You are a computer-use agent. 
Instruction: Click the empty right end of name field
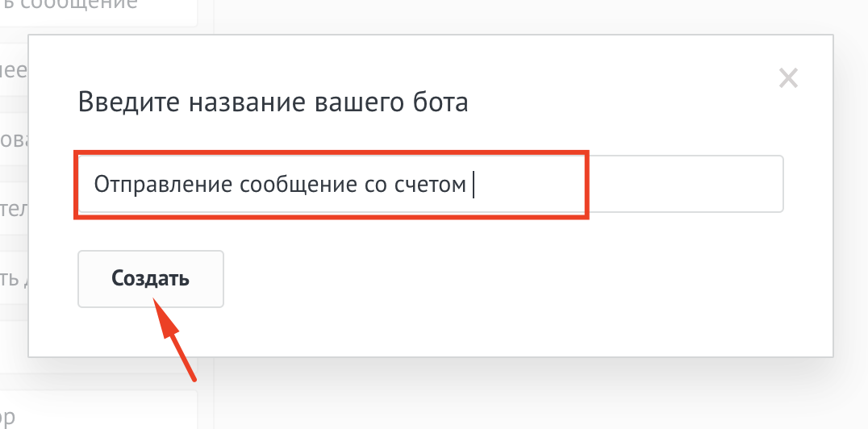click(x=686, y=185)
